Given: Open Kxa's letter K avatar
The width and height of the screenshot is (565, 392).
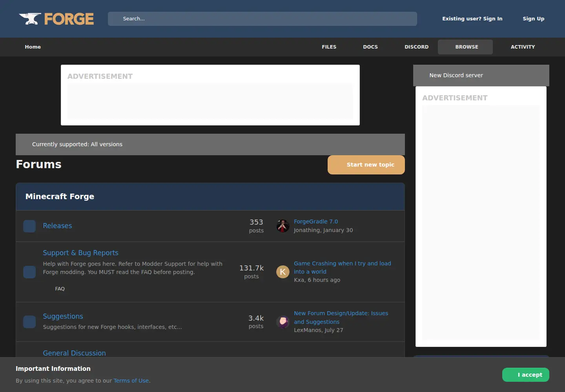Looking at the screenshot, I should click(x=283, y=272).
